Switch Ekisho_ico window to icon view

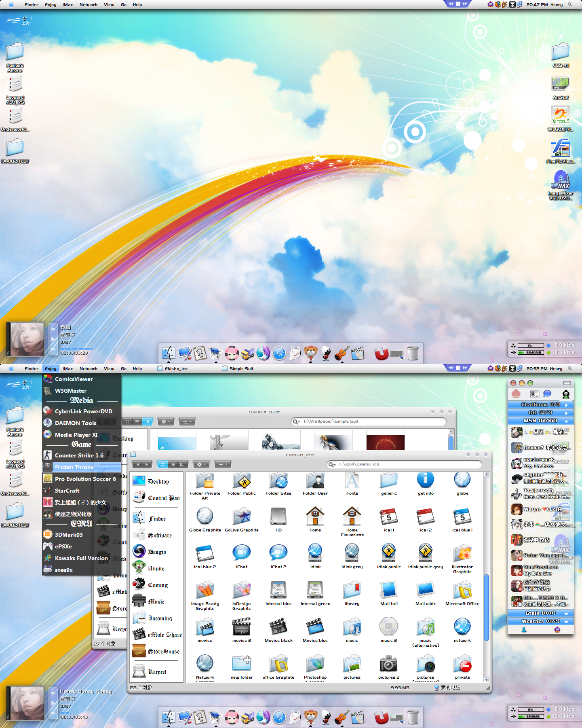coord(163,464)
